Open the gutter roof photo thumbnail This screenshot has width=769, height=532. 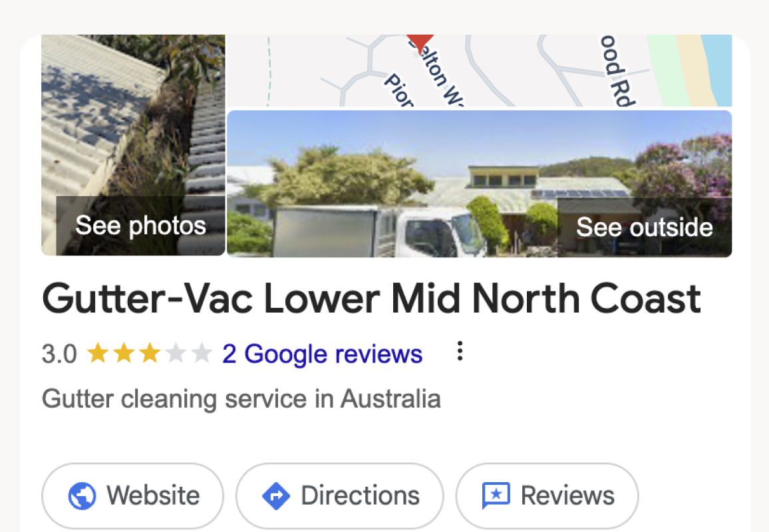[x=133, y=145]
